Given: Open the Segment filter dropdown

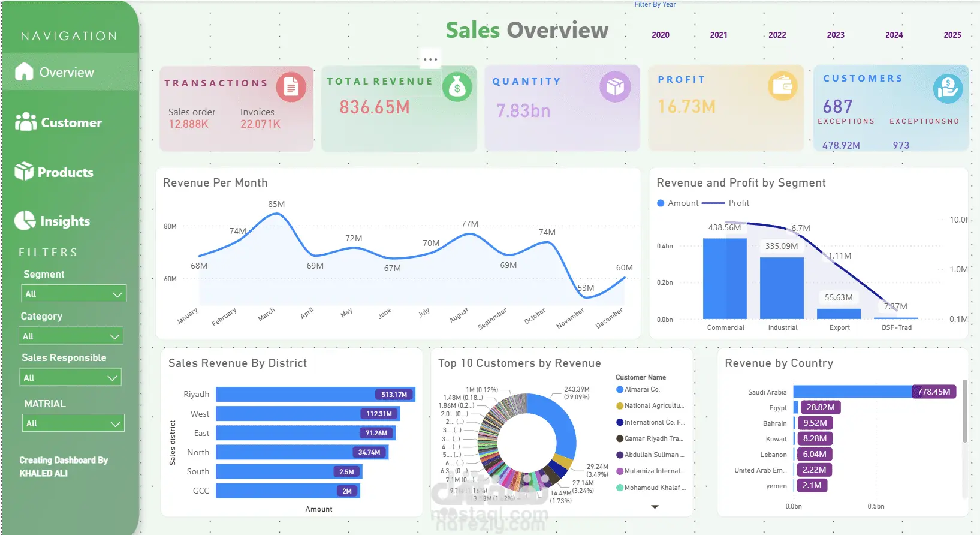Looking at the screenshot, I should click(74, 294).
